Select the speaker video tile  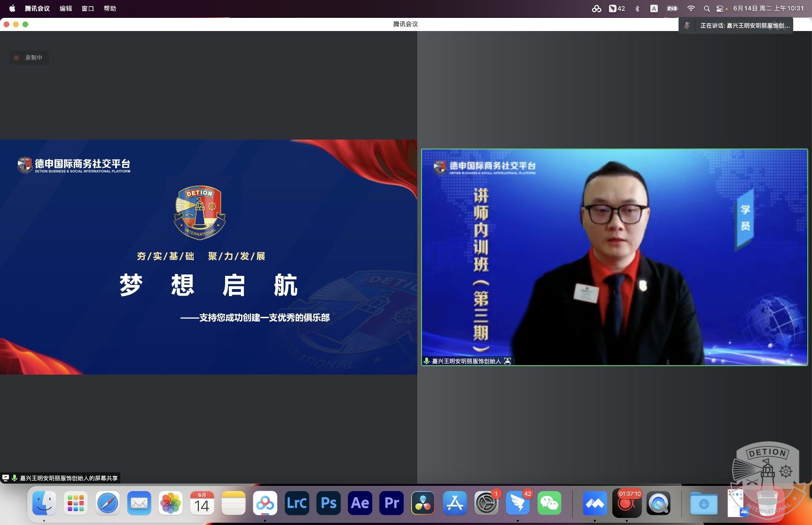(x=615, y=257)
